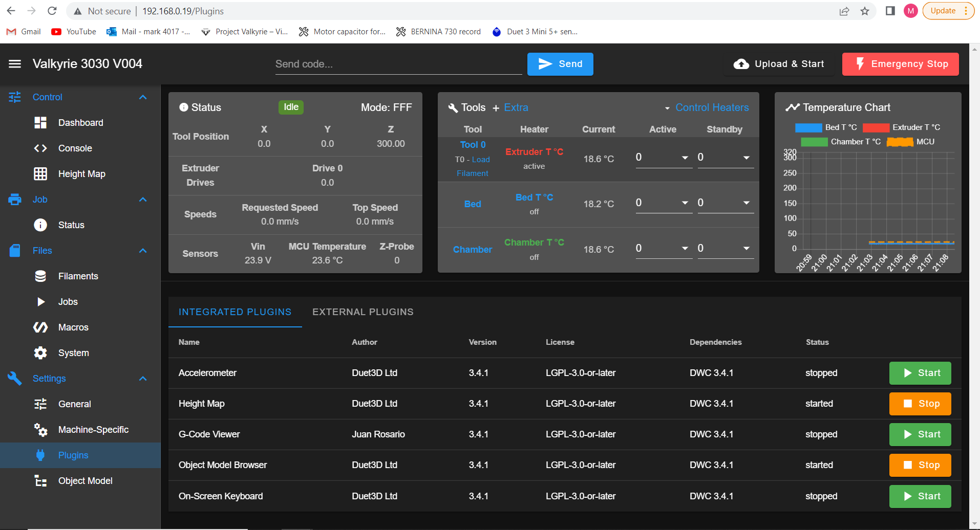Toggle Extruder T °C heater state
Image resolution: width=980 pixels, height=530 pixels.
coord(534,152)
